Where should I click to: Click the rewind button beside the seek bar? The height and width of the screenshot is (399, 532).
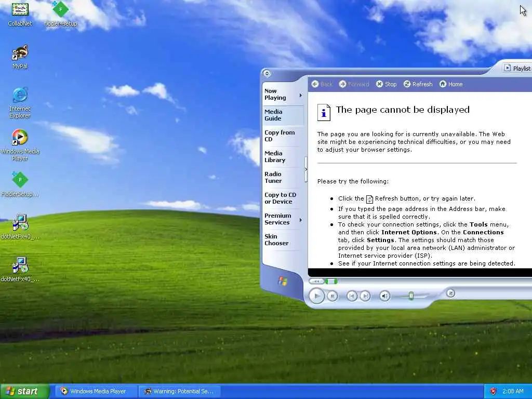316,281
